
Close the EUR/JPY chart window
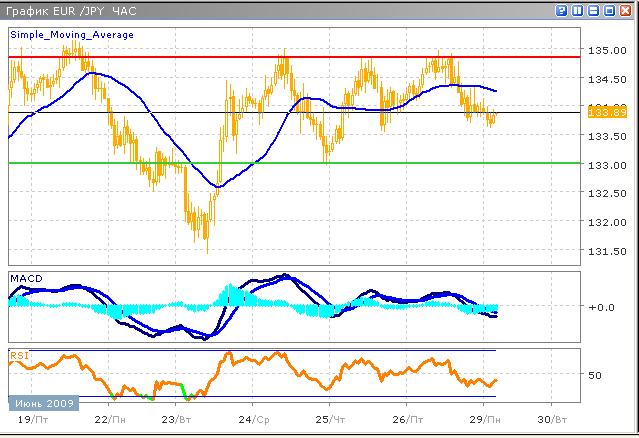(625, 10)
